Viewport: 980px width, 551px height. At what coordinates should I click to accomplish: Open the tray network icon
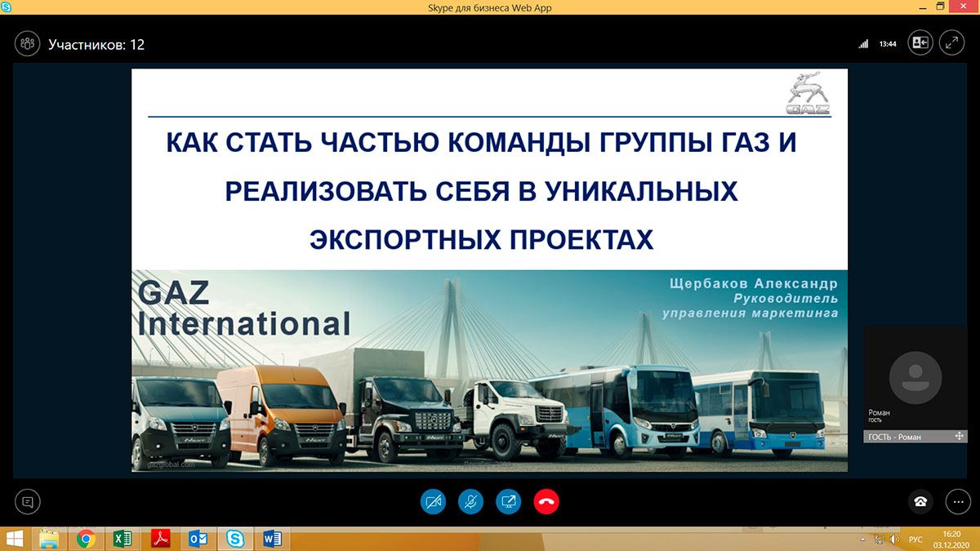coord(880,540)
